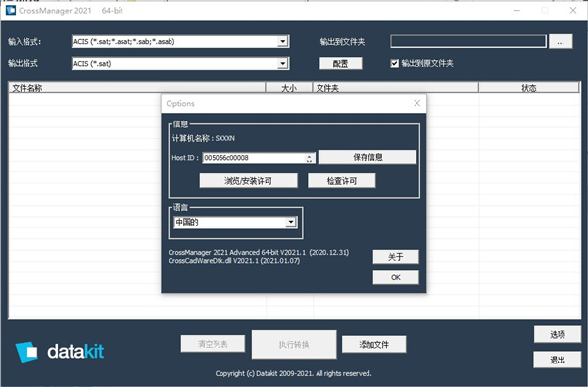Click the datakit logo
The width and height of the screenshot is (588, 387).
tap(59, 352)
